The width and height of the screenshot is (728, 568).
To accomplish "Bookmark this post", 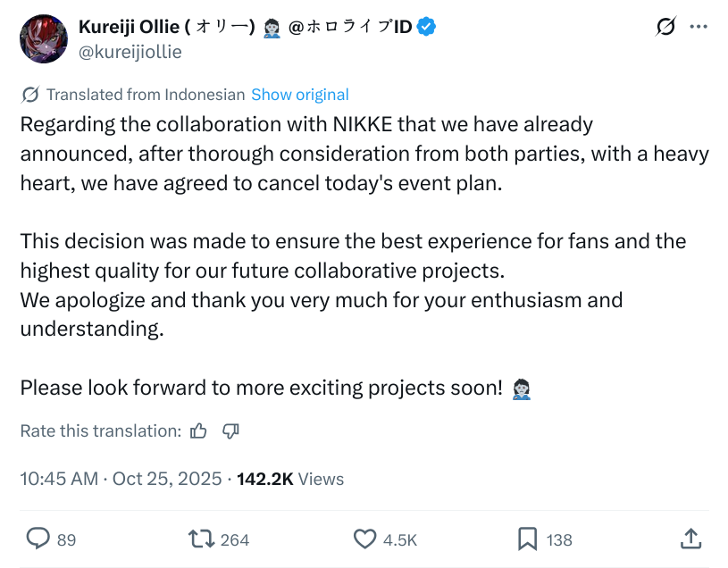I will pos(528,539).
